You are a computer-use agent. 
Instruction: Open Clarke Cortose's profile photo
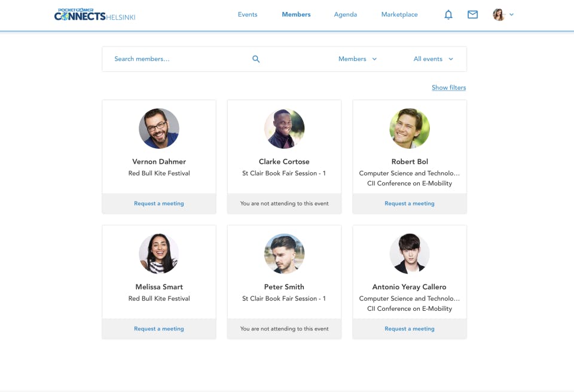pyautogui.click(x=284, y=128)
